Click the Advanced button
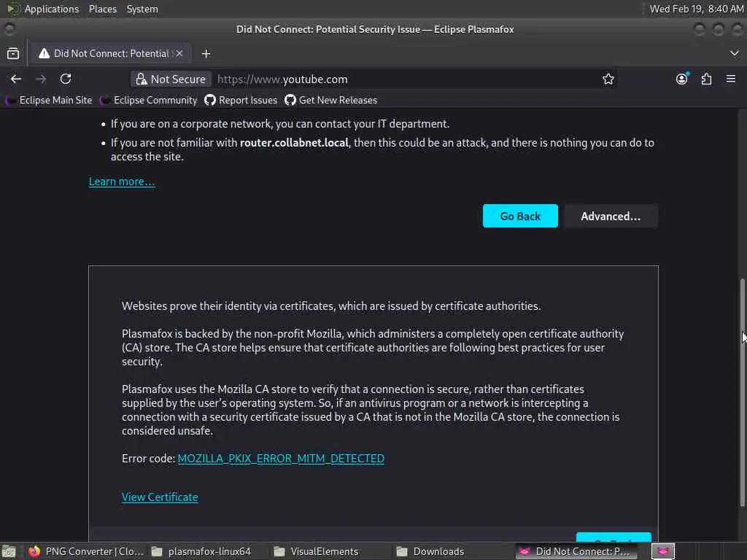The width and height of the screenshot is (747, 560). coord(611,216)
